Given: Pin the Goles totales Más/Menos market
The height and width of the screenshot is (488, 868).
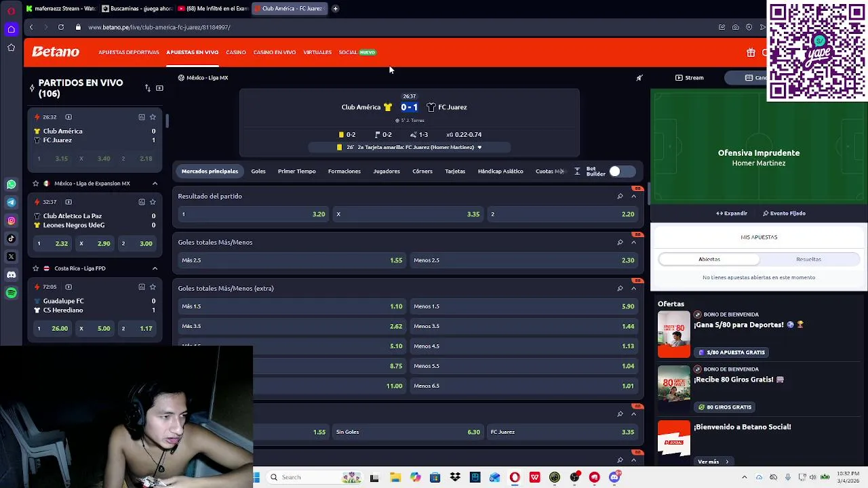Looking at the screenshot, I should 620,242.
